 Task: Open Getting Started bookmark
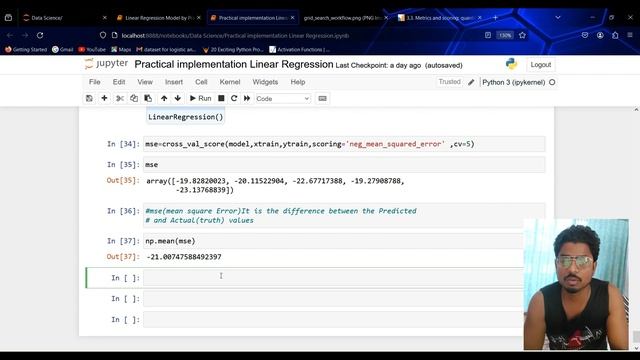click(x=26, y=49)
